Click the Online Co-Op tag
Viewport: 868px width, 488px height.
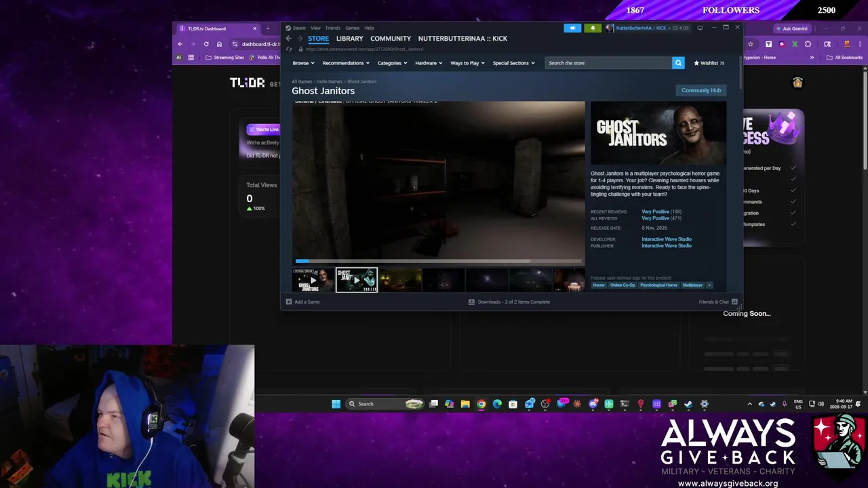(623, 285)
